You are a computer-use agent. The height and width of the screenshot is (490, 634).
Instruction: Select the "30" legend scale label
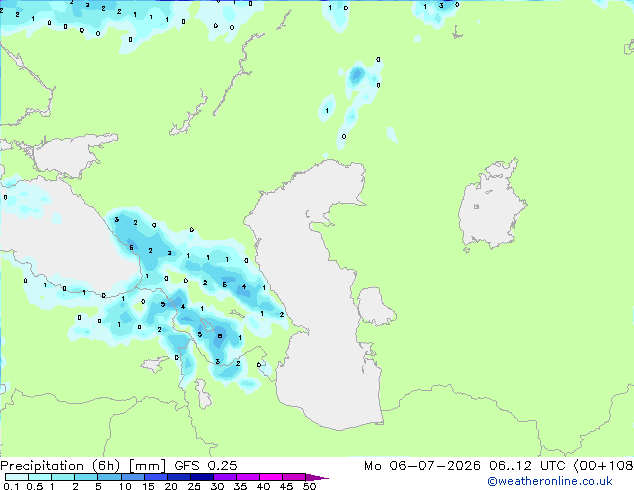point(217,486)
